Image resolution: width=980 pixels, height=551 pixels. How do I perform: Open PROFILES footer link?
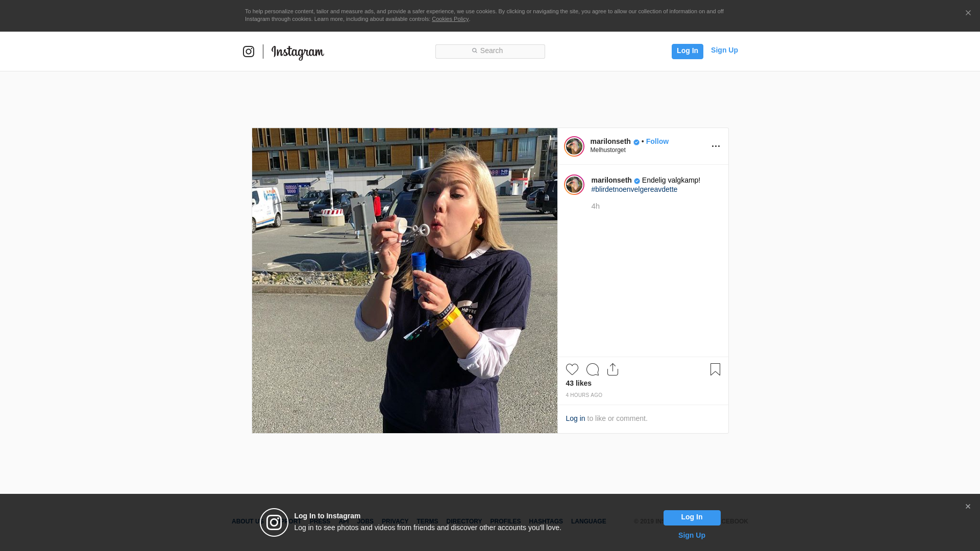[x=505, y=521]
